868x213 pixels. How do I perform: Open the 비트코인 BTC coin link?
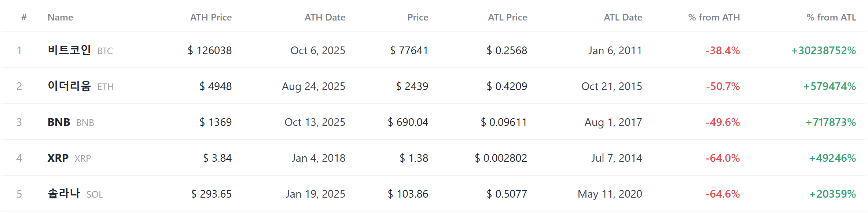click(x=80, y=50)
